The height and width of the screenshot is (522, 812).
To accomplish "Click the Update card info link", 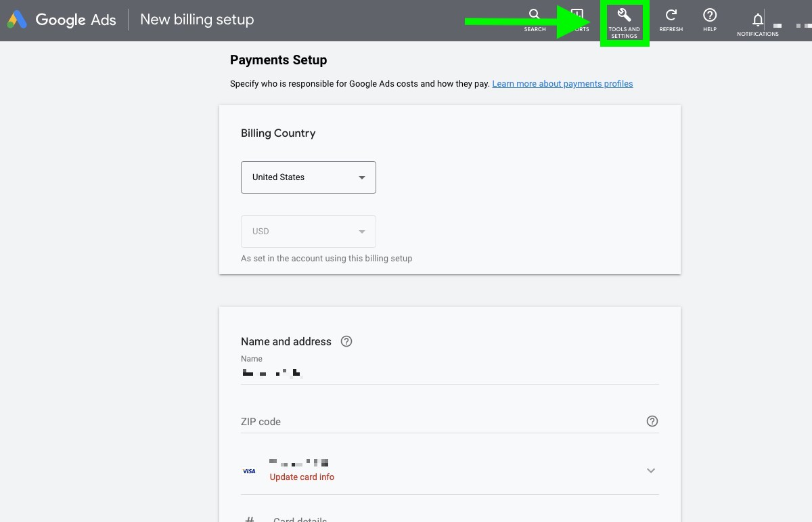I will pyautogui.click(x=302, y=477).
